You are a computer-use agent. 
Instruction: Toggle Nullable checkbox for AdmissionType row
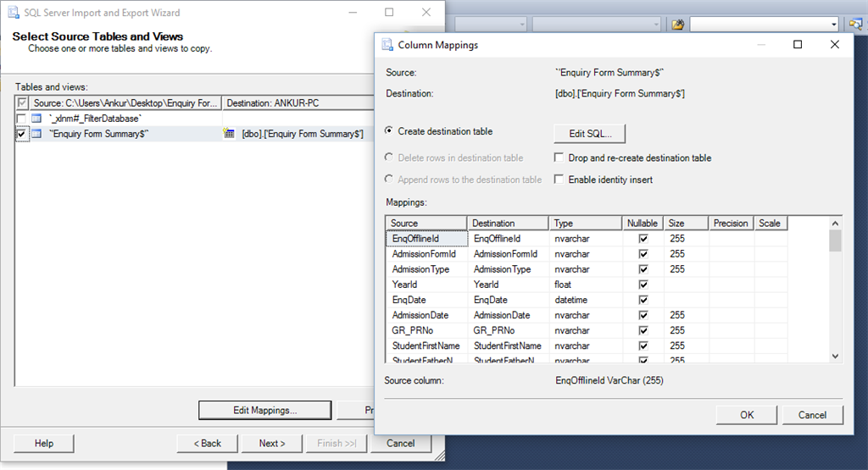coord(643,269)
